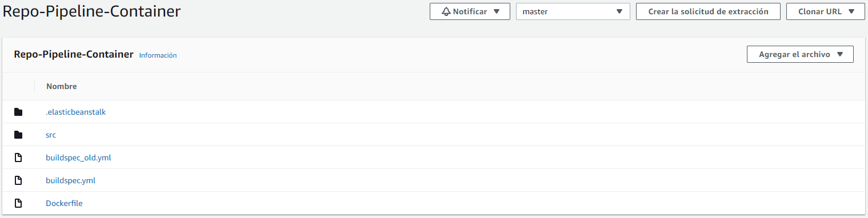Click the .elasticbeanstalk folder icon
This screenshot has width=868, height=218.
tap(18, 112)
